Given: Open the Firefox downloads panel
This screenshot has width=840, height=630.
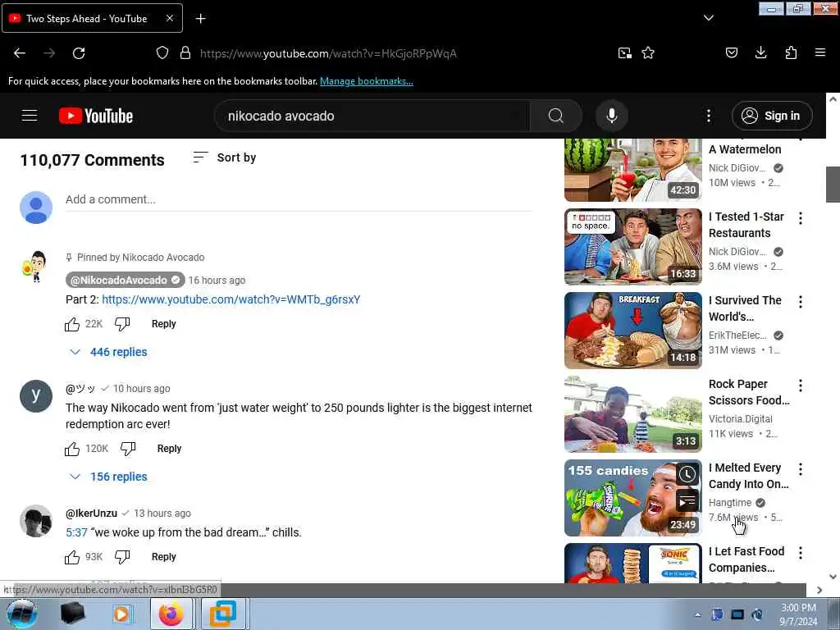Looking at the screenshot, I should point(760,52).
